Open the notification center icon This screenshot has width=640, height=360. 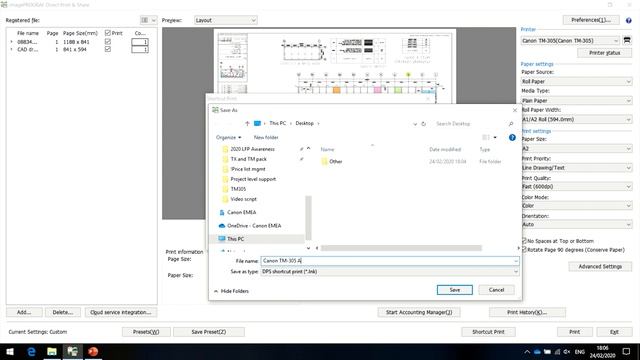(627, 351)
